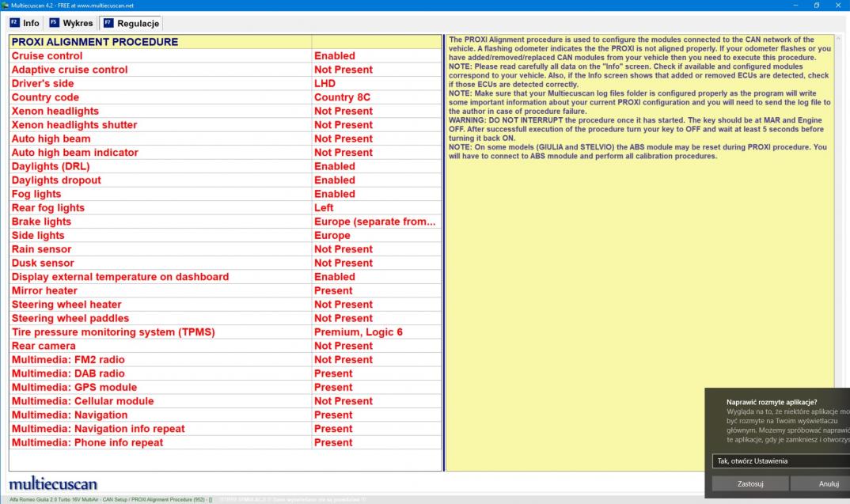Click the 'Left' value for rear fog lights
This screenshot has width=850, height=504.
pos(324,207)
